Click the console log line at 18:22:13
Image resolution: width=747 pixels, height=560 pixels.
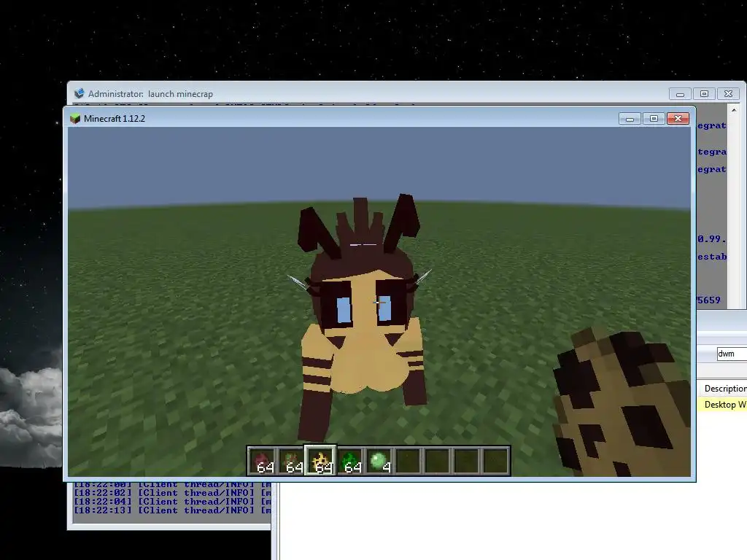coord(172,510)
